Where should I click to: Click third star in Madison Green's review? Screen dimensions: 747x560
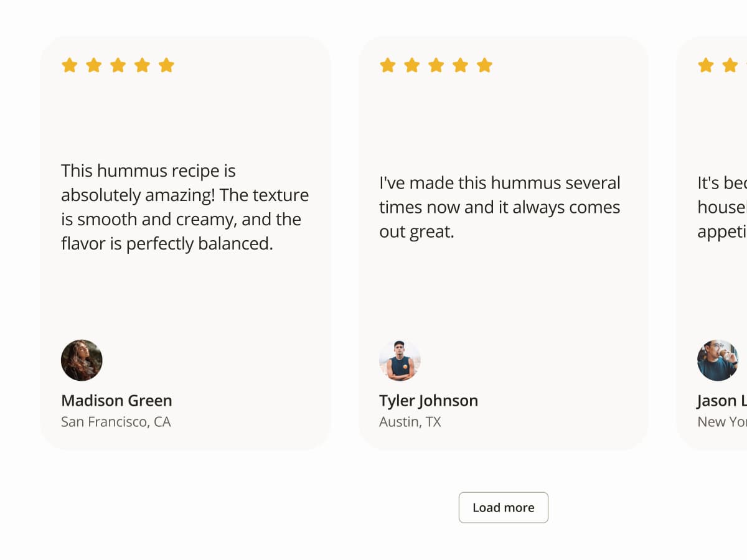(118, 65)
